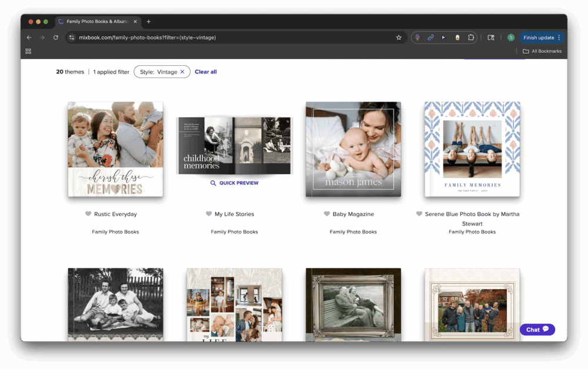
Task: Open the mason james baby cover
Action: click(353, 149)
